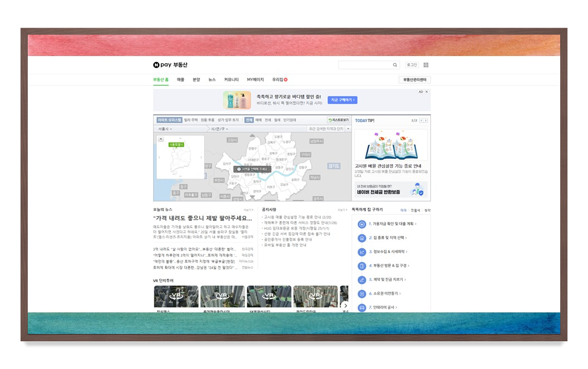
Task: Open the Naver apps grid icon
Action: point(426,65)
